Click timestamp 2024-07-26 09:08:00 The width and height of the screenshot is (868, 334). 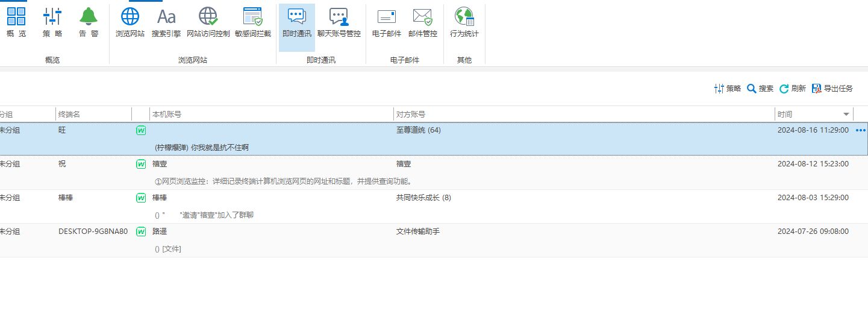coord(813,232)
